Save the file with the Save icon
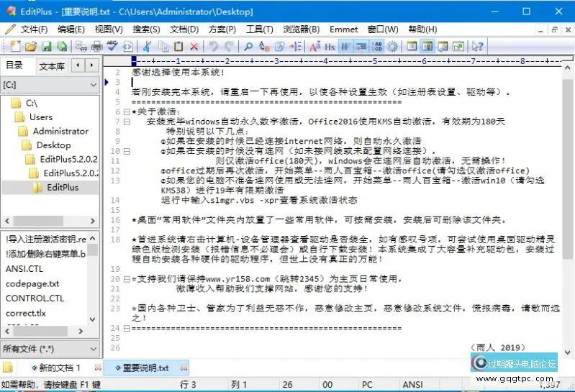 coord(46,47)
